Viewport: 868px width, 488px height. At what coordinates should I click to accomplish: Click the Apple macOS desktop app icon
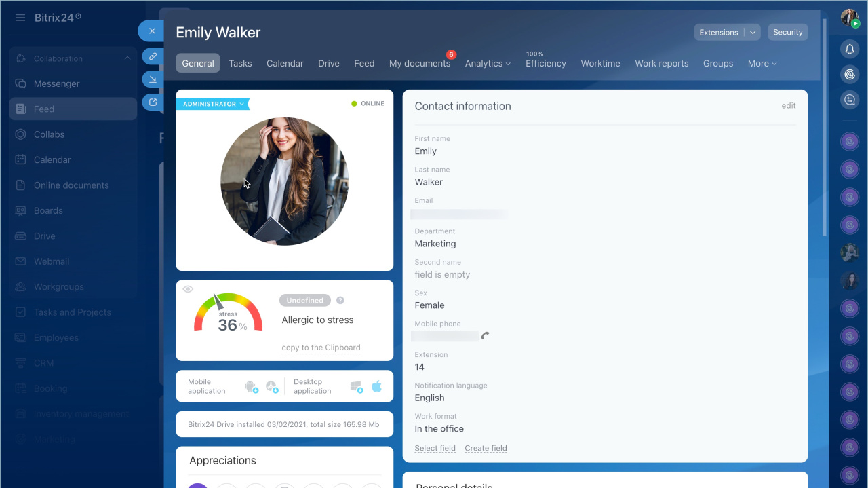click(376, 386)
